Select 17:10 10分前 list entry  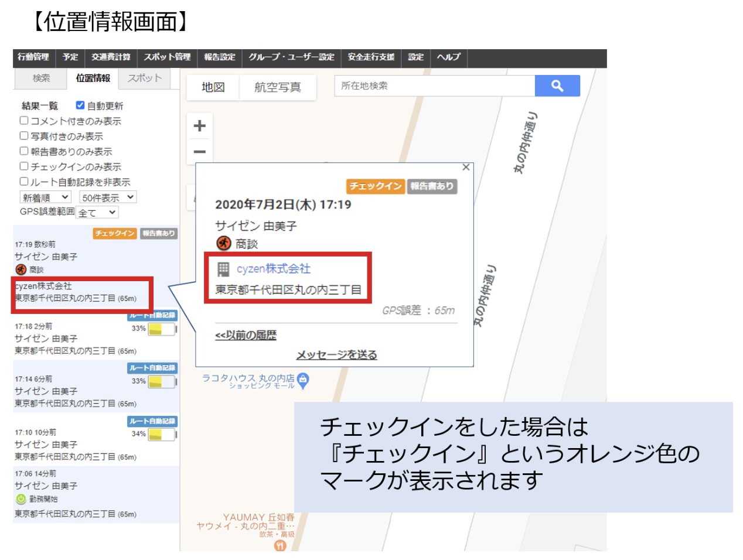[96, 439]
